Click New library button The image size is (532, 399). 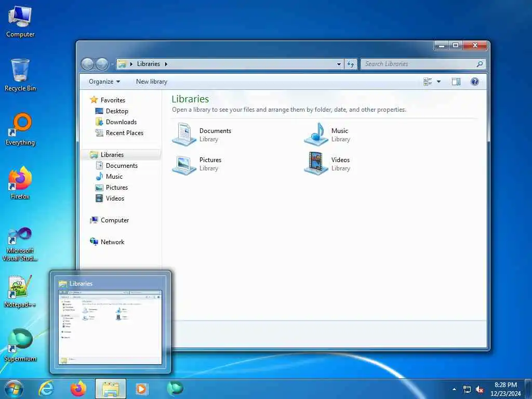click(152, 82)
